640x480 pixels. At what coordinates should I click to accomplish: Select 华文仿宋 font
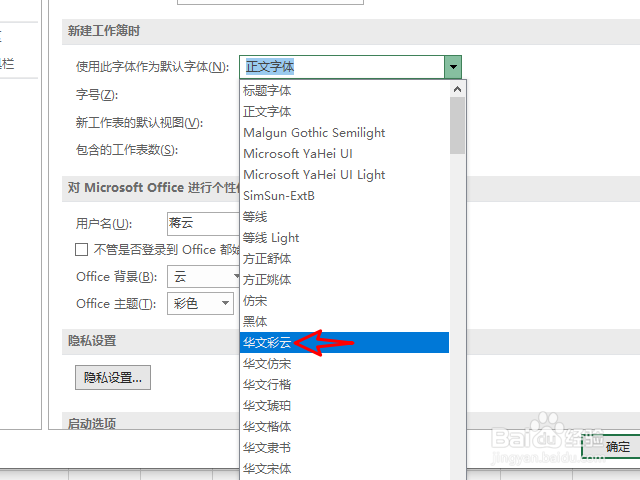pos(344,364)
